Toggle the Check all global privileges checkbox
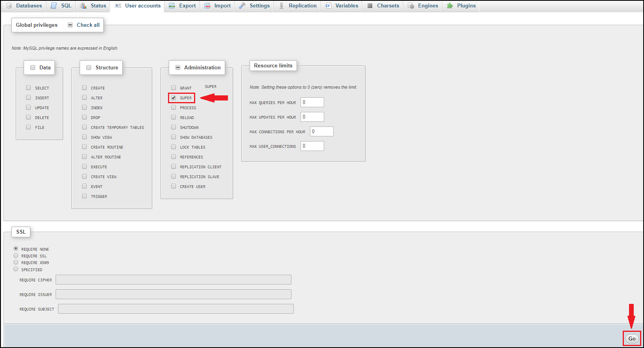 pos(70,25)
